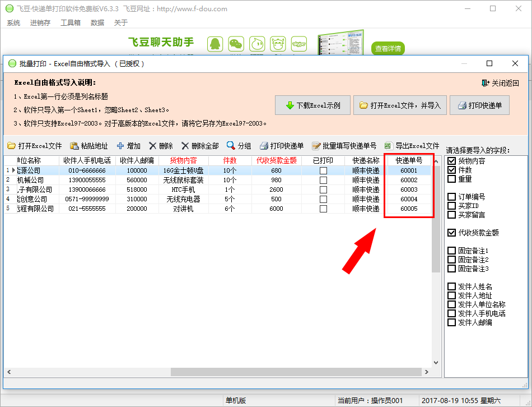Check the 固定备注3 checkbox
Viewport: 532px width, 407px height.
[451, 269]
